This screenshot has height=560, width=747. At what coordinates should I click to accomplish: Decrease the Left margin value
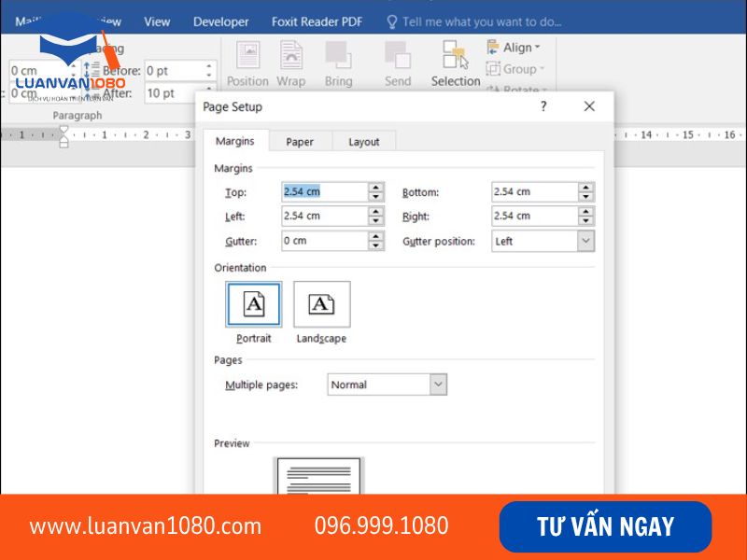(x=376, y=220)
